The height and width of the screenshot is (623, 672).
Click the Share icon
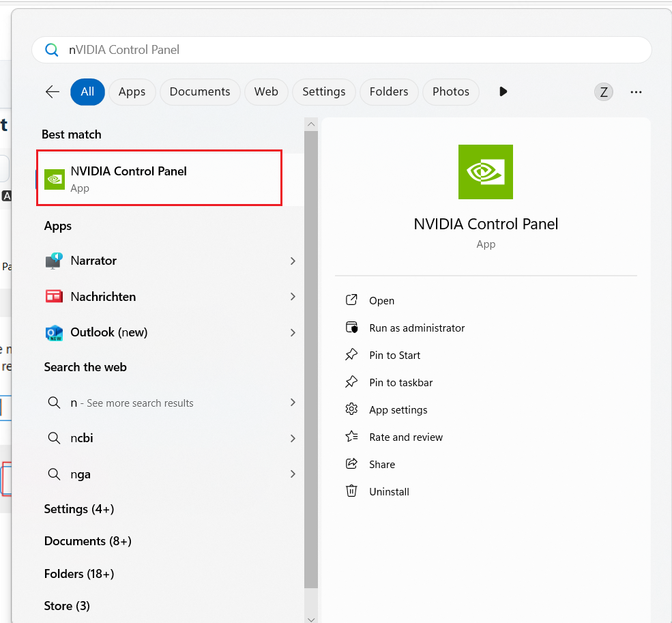tap(351, 463)
